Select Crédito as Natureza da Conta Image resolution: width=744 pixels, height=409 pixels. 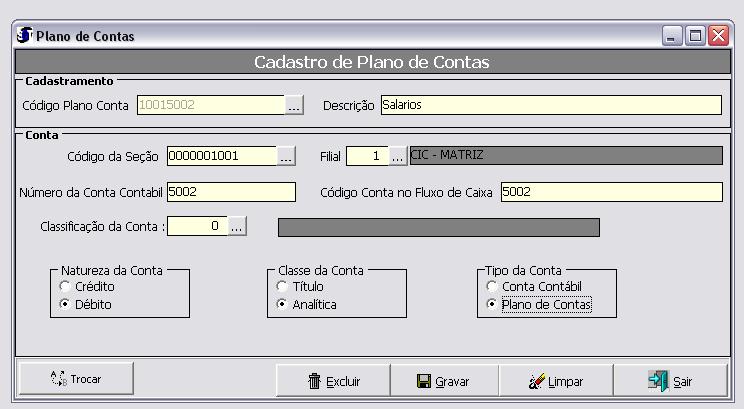click(x=65, y=287)
